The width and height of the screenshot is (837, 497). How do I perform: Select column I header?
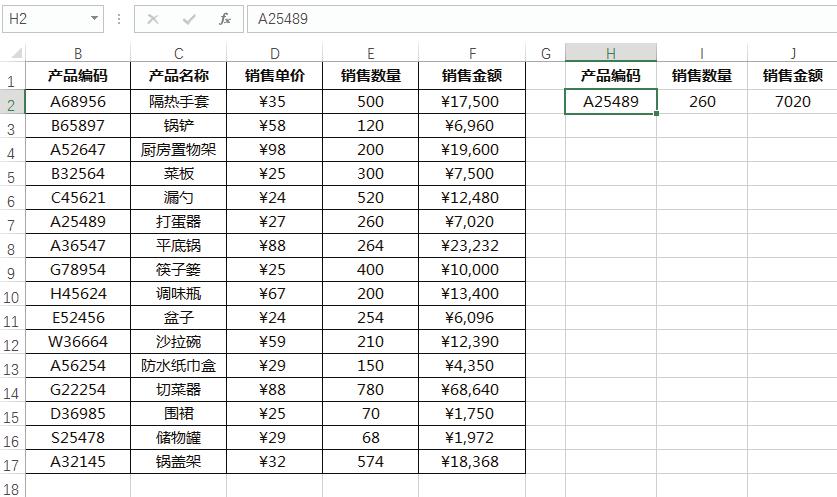point(702,53)
